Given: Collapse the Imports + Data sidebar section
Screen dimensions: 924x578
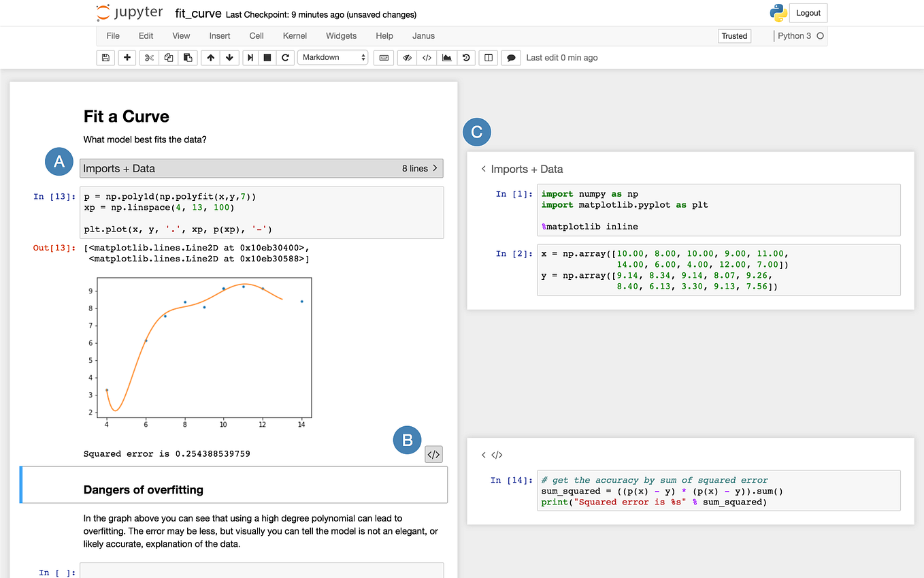Looking at the screenshot, I should click(x=483, y=169).
